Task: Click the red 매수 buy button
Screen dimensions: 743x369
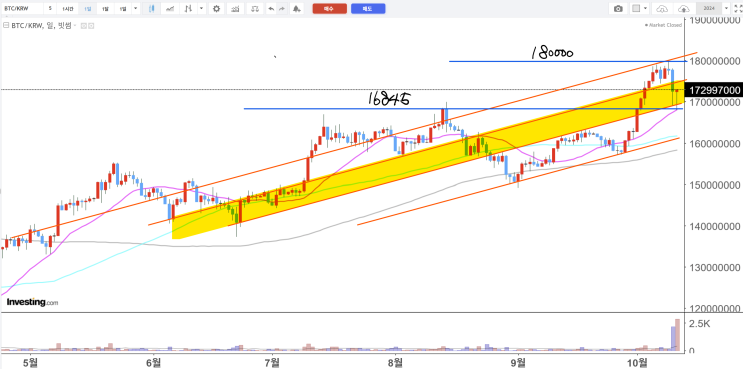Action: (329, 9)
